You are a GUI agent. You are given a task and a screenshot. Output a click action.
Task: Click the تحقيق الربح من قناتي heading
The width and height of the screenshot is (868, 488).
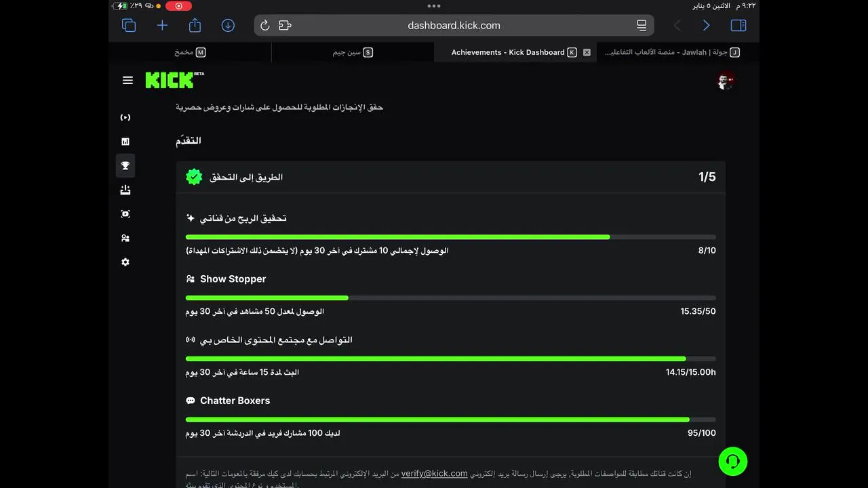[243, 218]
